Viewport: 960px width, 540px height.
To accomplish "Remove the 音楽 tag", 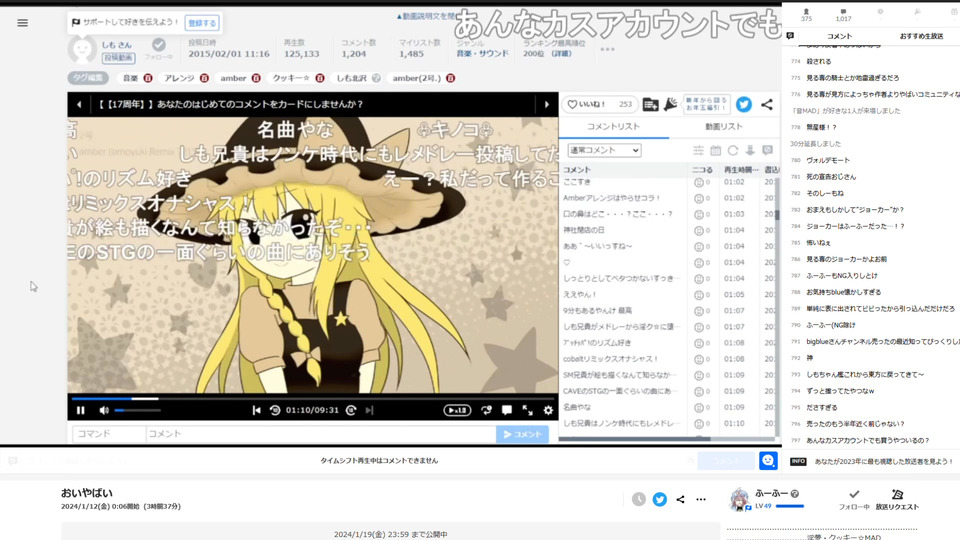I will [x=148, y=78].
